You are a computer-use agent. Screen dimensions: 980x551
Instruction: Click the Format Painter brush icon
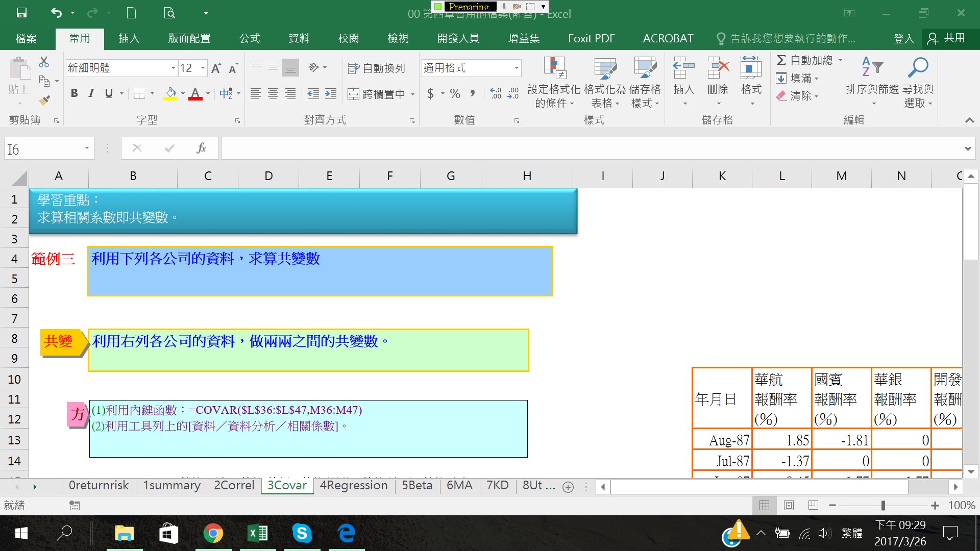[x=44, y=100]
